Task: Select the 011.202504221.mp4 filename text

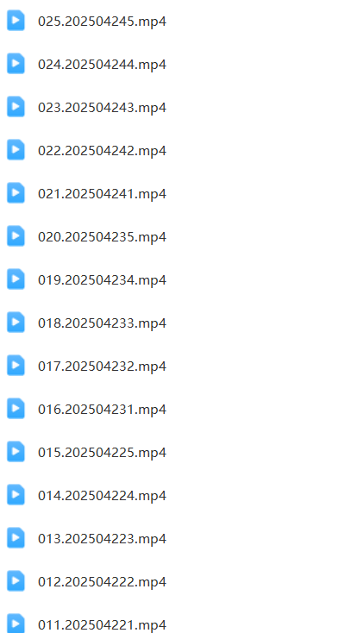Action: 102,625
